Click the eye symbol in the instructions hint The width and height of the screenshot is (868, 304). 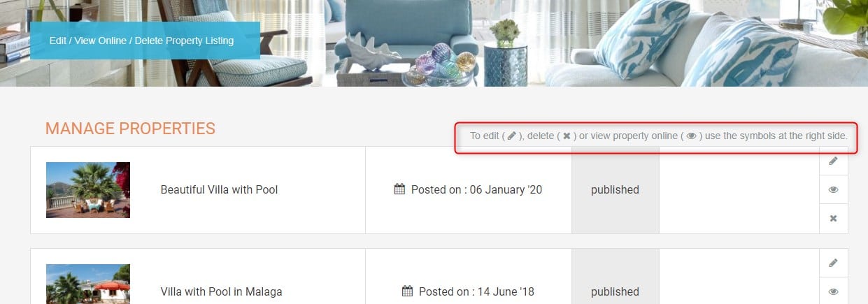tap(691, 136)
